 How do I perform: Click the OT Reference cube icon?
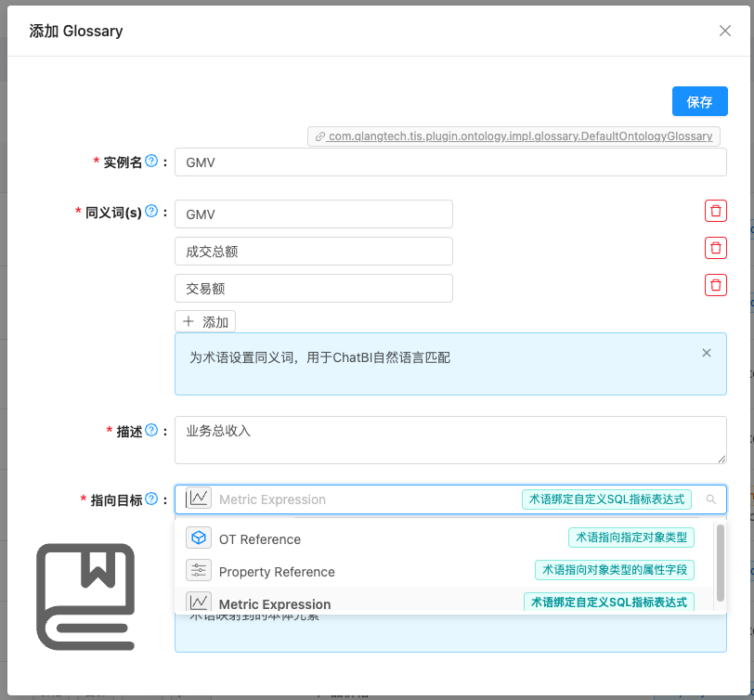point(199,538)
